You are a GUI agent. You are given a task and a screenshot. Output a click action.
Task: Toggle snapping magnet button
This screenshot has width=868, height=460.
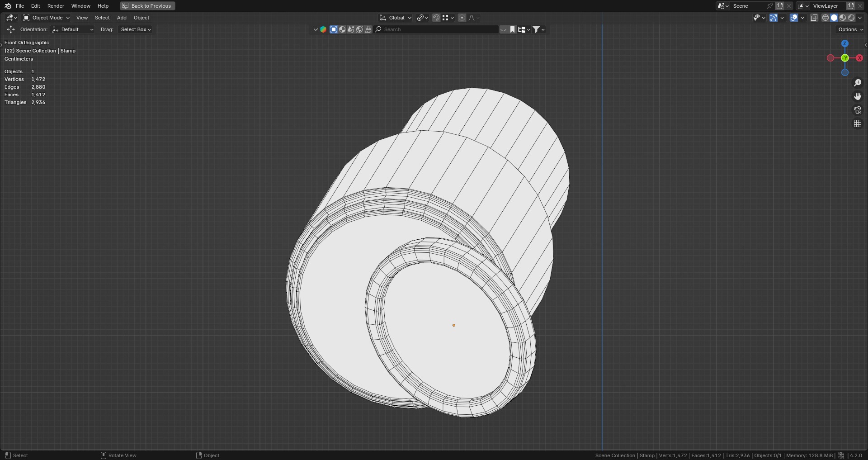[436, 18]
